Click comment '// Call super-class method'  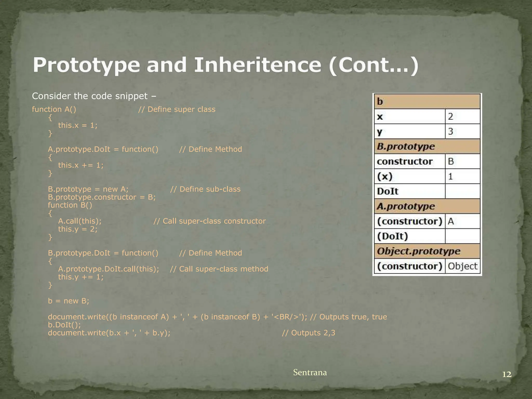(x=219, y=269)
